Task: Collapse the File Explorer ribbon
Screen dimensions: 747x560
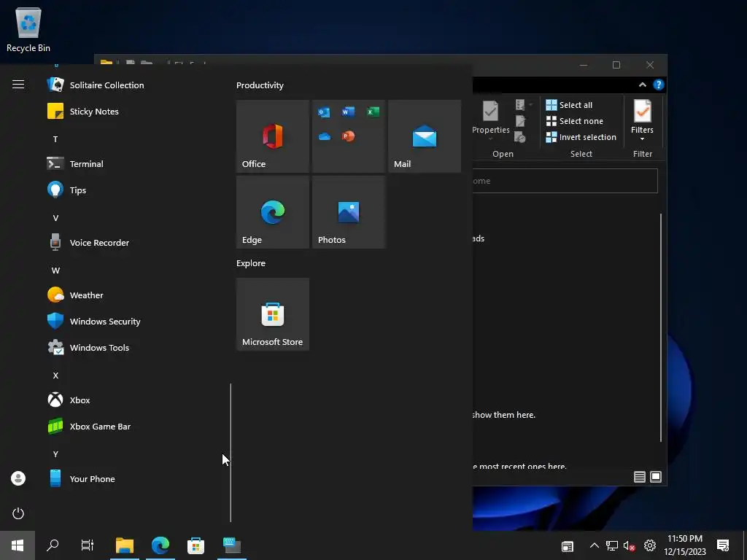Action: tap(642, 85)
